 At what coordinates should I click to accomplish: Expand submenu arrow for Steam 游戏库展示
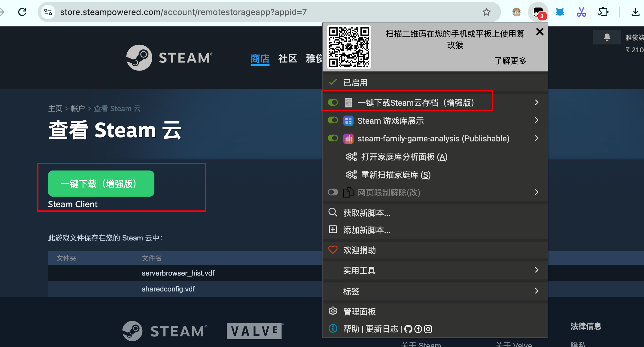tap(536, 120)
